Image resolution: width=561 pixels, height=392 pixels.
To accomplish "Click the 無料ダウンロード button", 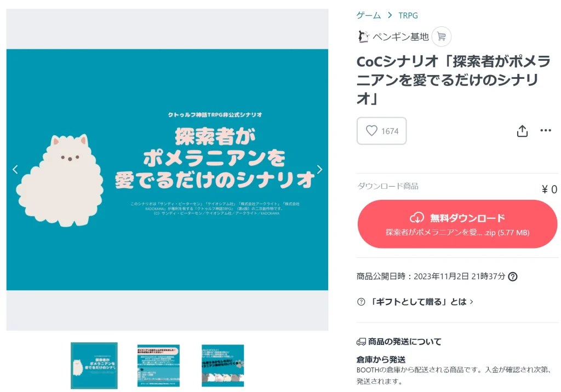I will (x=457, y=224).
